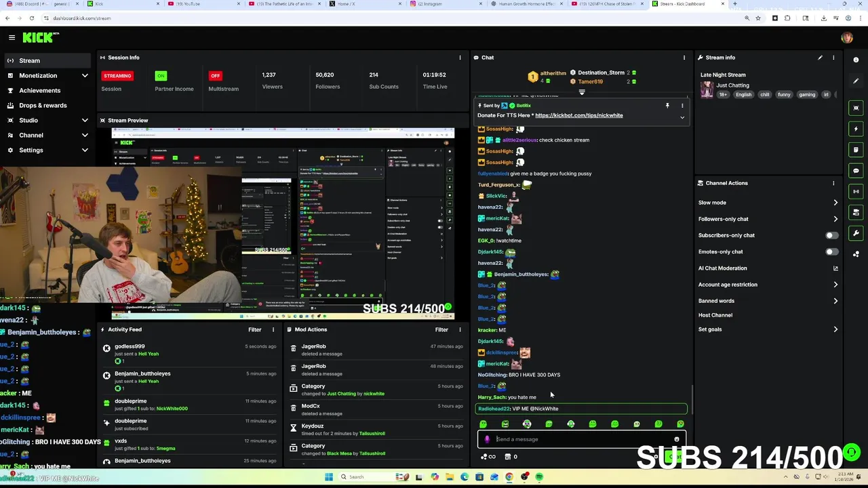
Task: Click the info icon in right rail
Action: pos(856,60)
